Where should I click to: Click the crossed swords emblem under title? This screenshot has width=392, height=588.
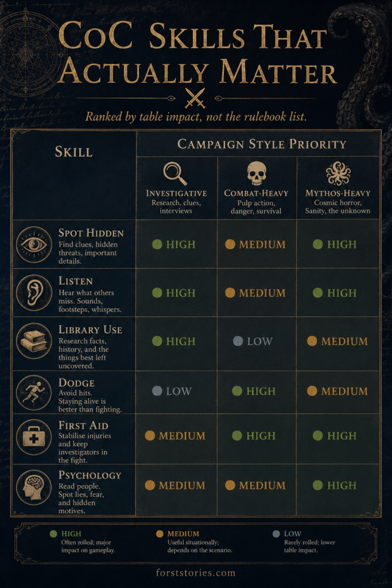(x=195, y=98)
